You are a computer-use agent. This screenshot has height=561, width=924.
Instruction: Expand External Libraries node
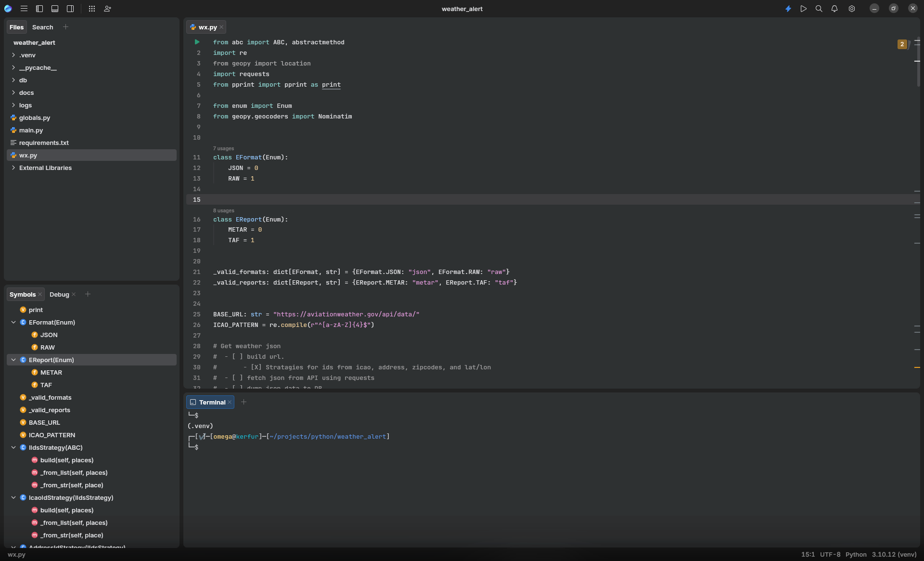click(x=13, y=168)
